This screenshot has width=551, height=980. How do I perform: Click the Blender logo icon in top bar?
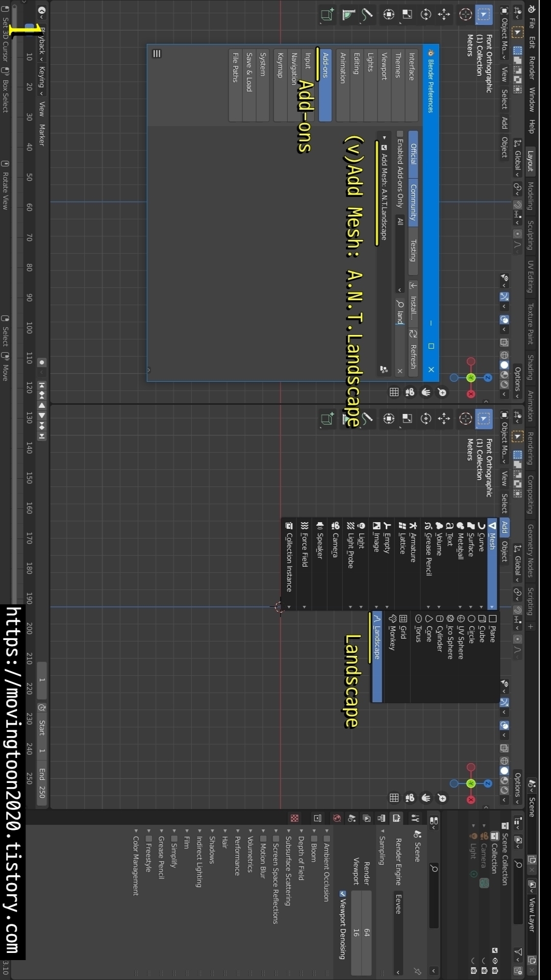coord(531,9)
